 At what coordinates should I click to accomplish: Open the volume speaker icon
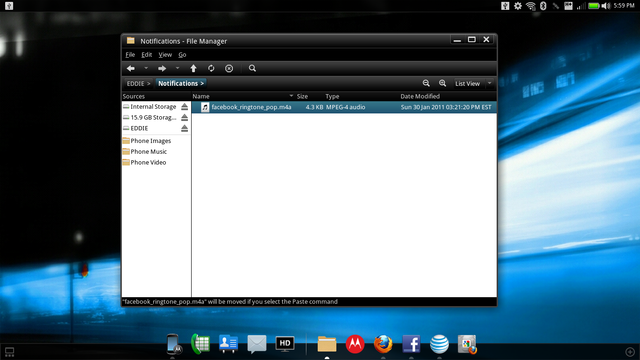click(x=606, y=6)
